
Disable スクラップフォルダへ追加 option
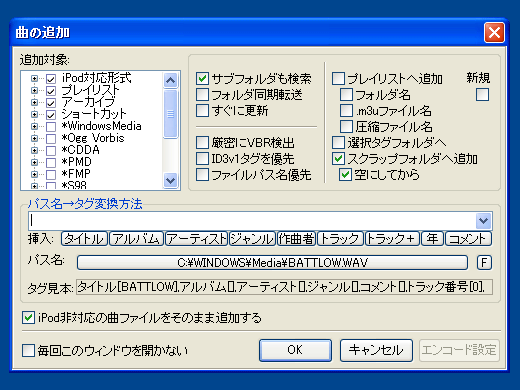338,159
